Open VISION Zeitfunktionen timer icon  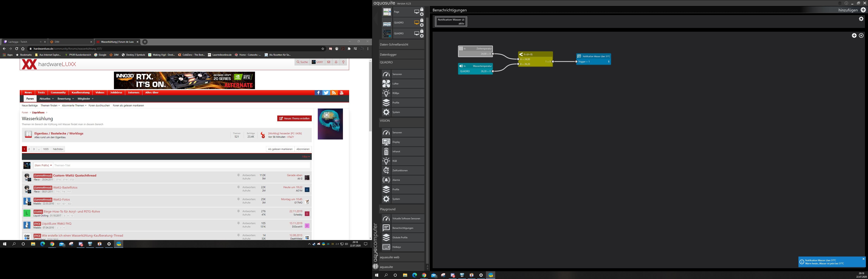pos(386,170)
